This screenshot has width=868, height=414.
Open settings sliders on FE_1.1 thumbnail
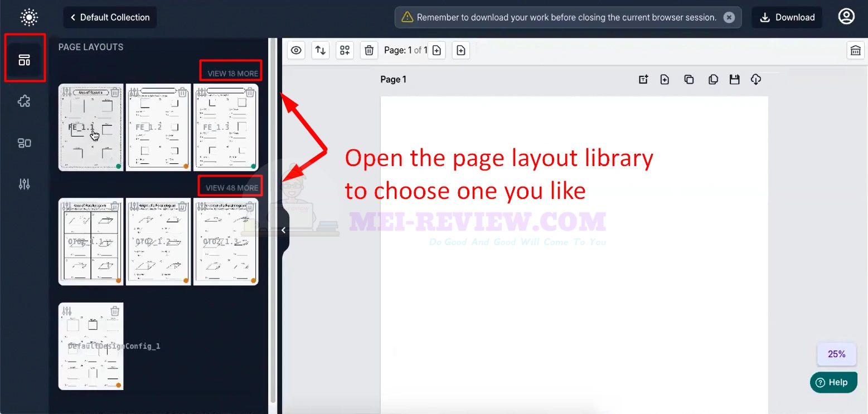click(x=66, y=92)
